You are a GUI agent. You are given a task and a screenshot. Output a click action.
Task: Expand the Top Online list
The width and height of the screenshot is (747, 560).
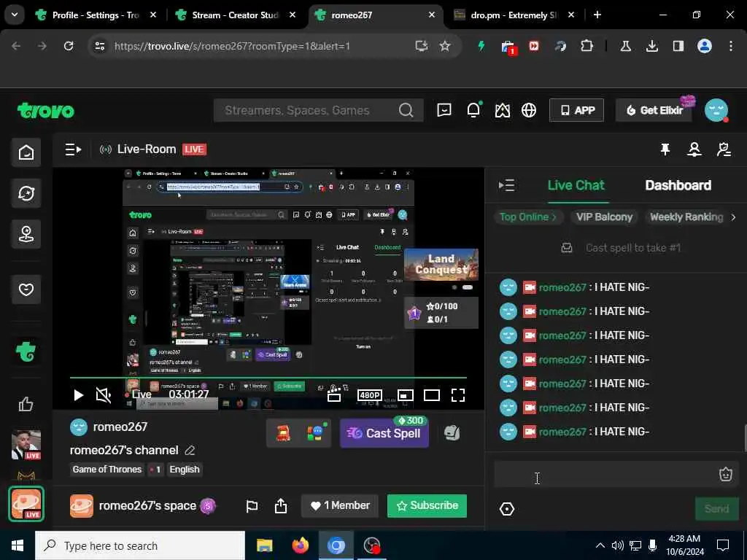[x=528, y=217]
